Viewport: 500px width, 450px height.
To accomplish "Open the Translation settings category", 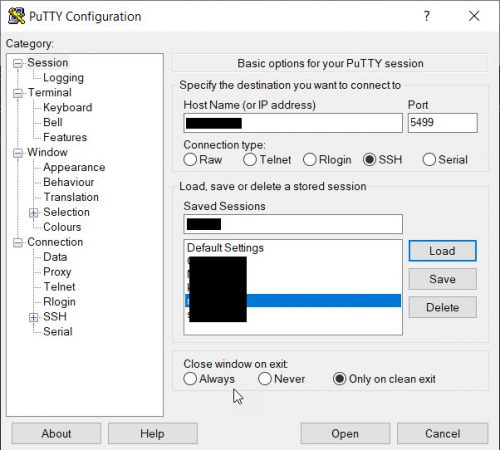I will point(71,197).
